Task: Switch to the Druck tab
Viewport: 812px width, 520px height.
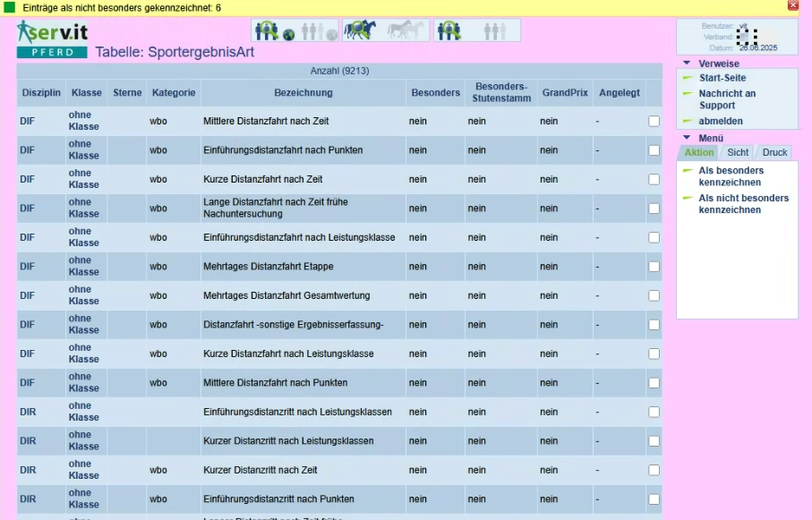Action: (774, 152)
